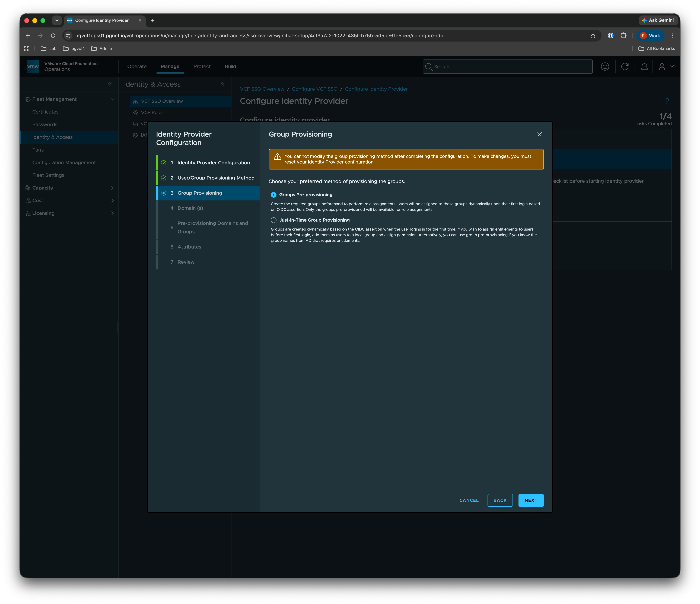Image resolution: width=700 pixels, height=604 pixels.
Task: Open the 1Password extension icon
Action: click(610, 36)
